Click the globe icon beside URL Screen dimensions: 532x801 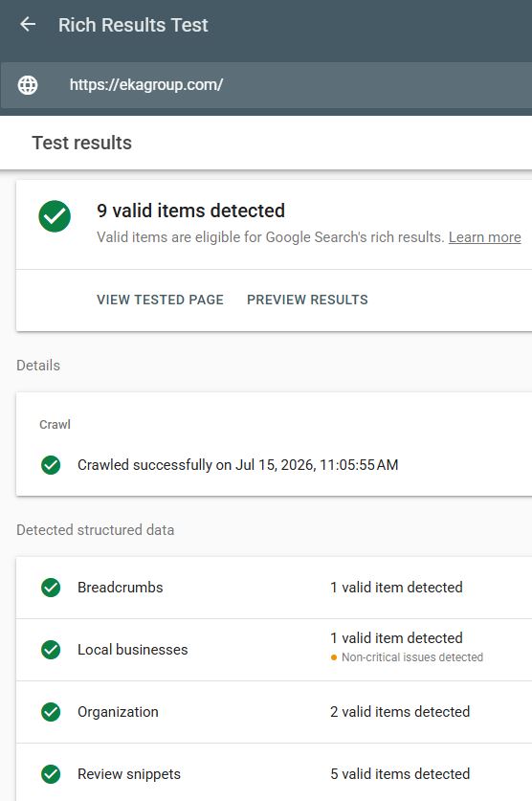(x=28, y=85)
